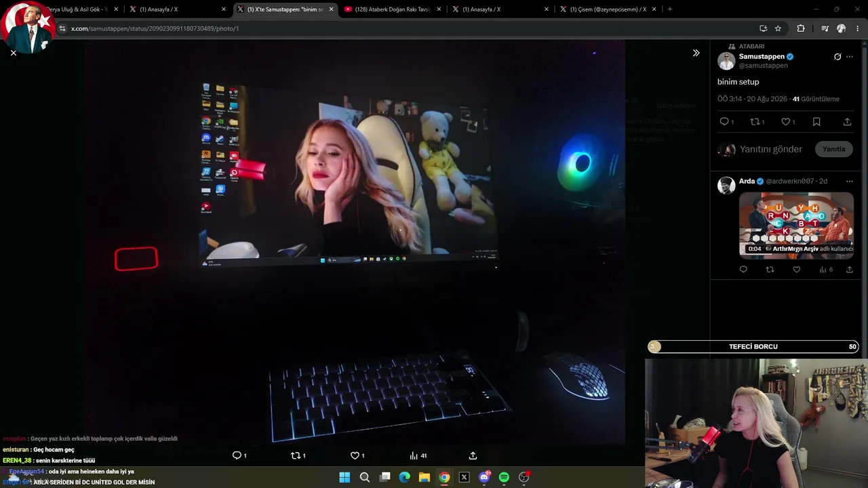868x488 pixels.
Task: Click the TEFECİ BORCU progress bar
Action: [x=753, y=346]
